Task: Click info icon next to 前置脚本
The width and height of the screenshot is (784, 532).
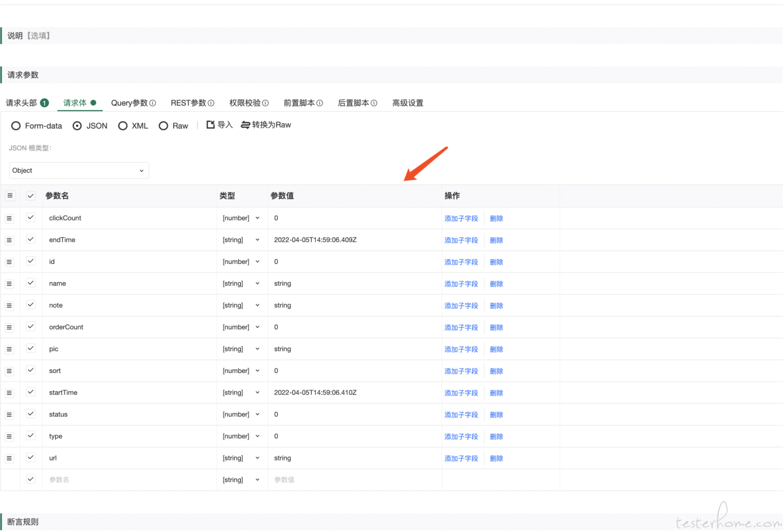Action: pyautogui.click(x=320, y=103)
